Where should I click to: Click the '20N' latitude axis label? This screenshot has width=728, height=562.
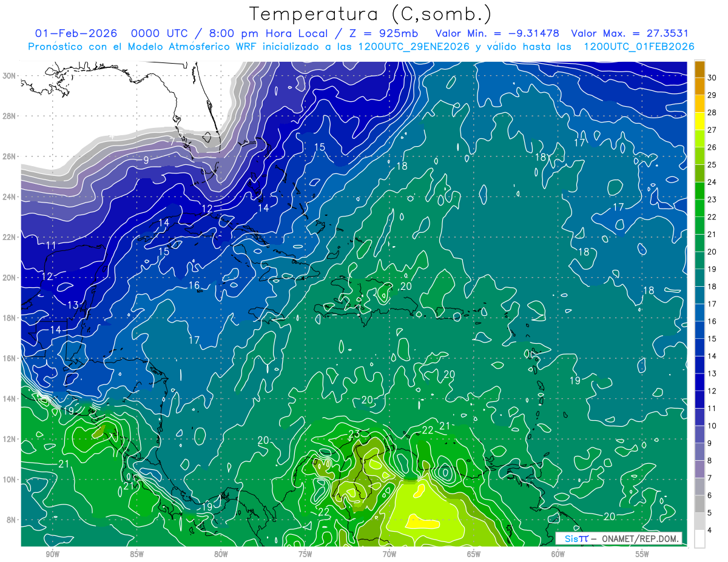tap(10, 278)
